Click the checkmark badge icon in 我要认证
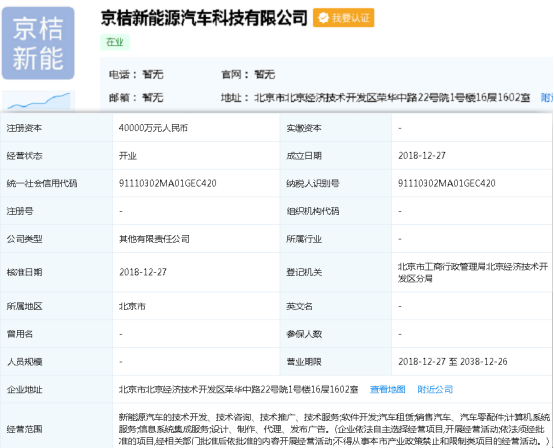The image size is (554, 448). point(323,18)
